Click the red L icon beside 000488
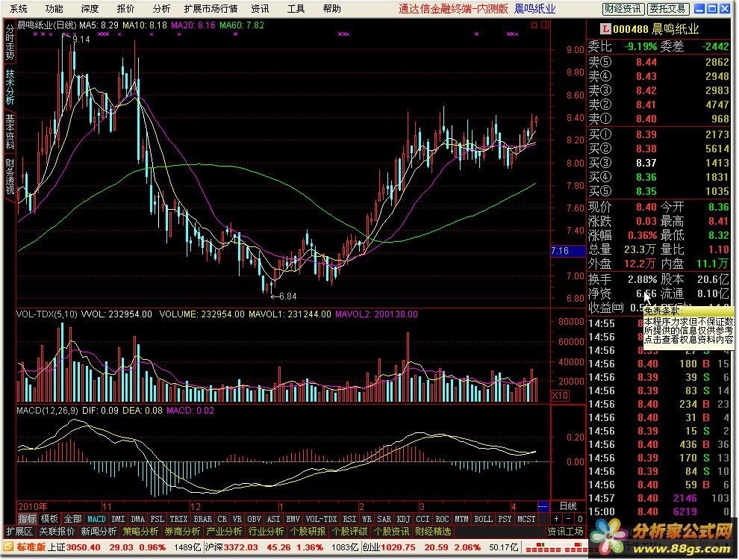Screen dimensions: 739x560 click(x=605, y=29)
